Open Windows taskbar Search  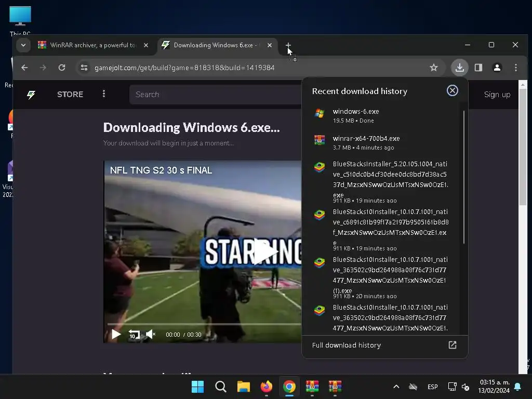(x=220, y=387)
